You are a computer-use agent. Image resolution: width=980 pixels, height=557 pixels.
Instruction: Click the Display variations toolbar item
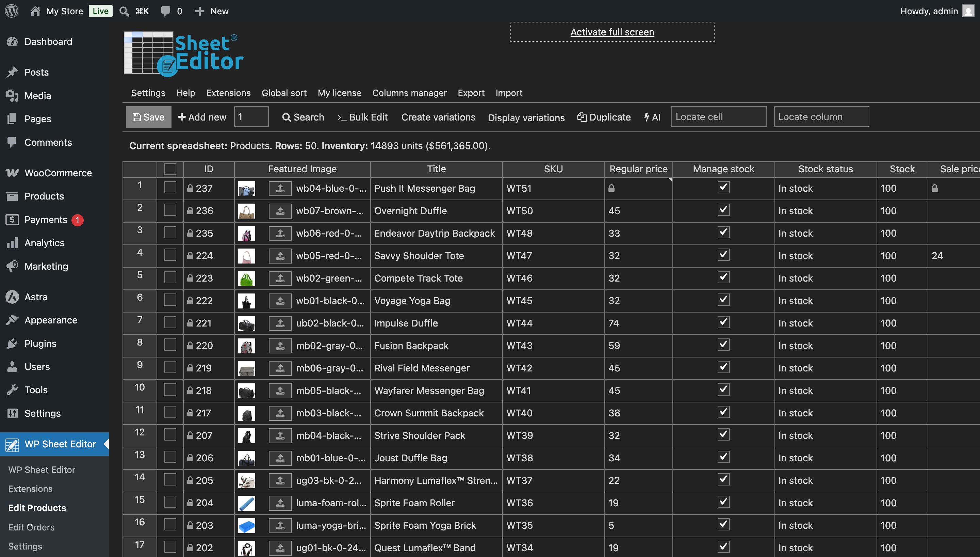click(526, 117)
